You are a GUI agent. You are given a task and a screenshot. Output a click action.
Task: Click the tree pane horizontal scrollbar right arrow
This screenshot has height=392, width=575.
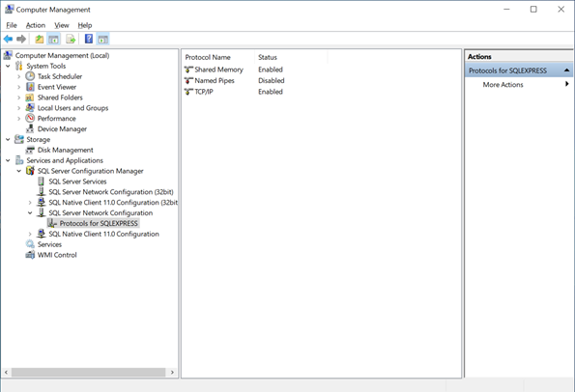coord(172,373)
